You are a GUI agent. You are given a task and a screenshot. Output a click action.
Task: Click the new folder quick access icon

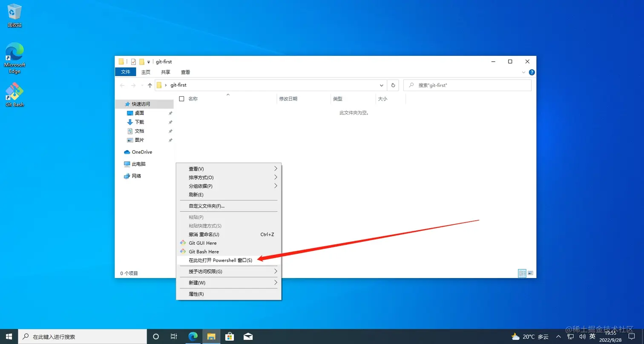(x=142, y=62)
